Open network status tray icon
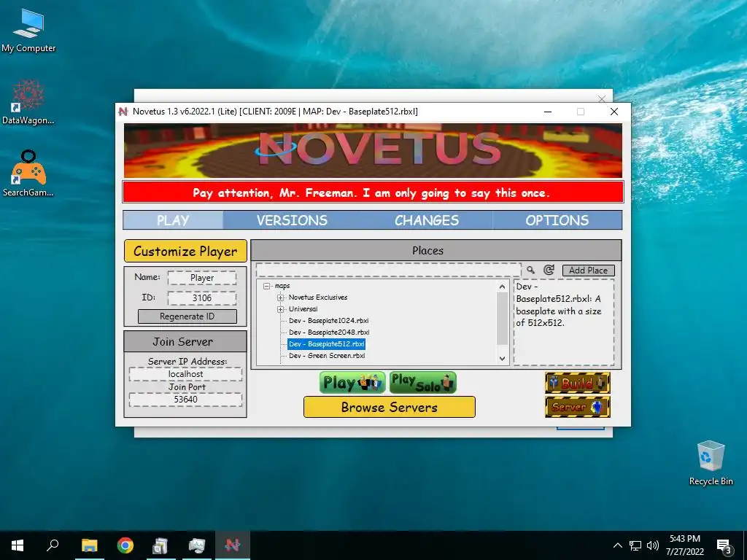This screenshot has width=747, height=560. pyautogui.click(x=635, y=545)
